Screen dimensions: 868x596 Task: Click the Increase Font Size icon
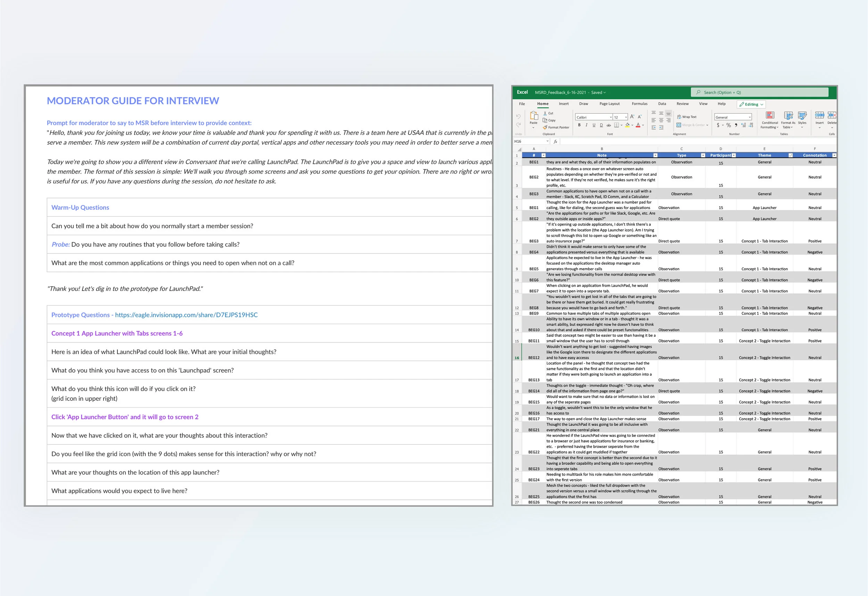(x=632, y=117)
